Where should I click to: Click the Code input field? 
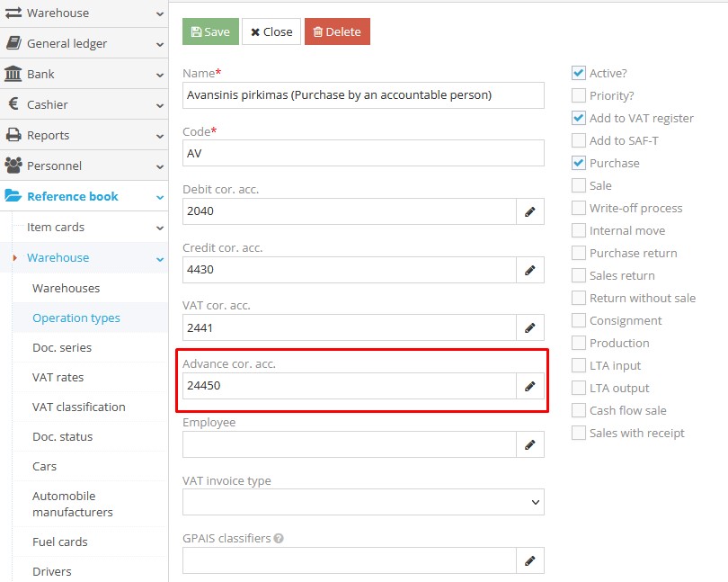click(x=363, y=153)
